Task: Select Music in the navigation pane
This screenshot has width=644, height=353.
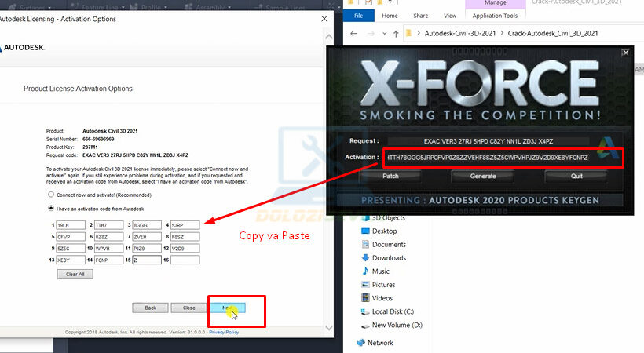Action: point(380,271)
